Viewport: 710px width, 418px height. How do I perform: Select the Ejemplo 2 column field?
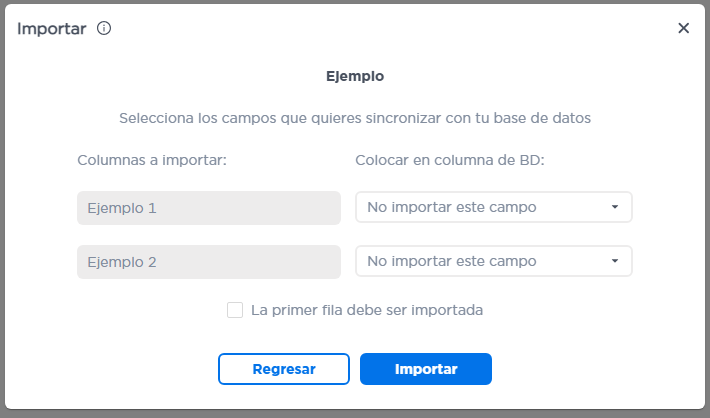click(x=209, y=262)
